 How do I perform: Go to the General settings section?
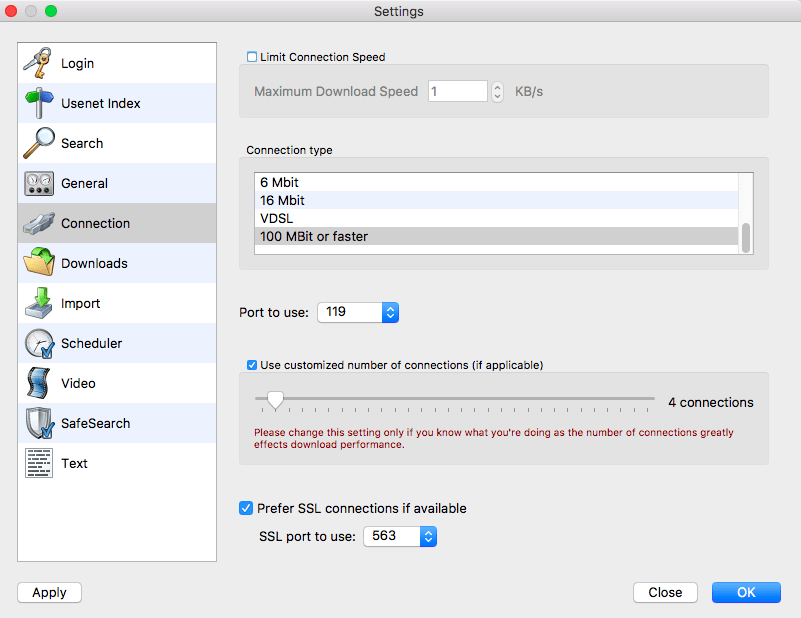click(x=117, y=183)
